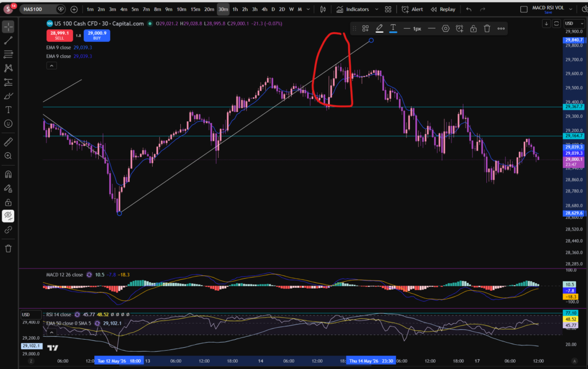The width and height of the screenshot is (588, 369).
Task: Open USD selector in RSI pane
Action: click(x=31, y=314)
